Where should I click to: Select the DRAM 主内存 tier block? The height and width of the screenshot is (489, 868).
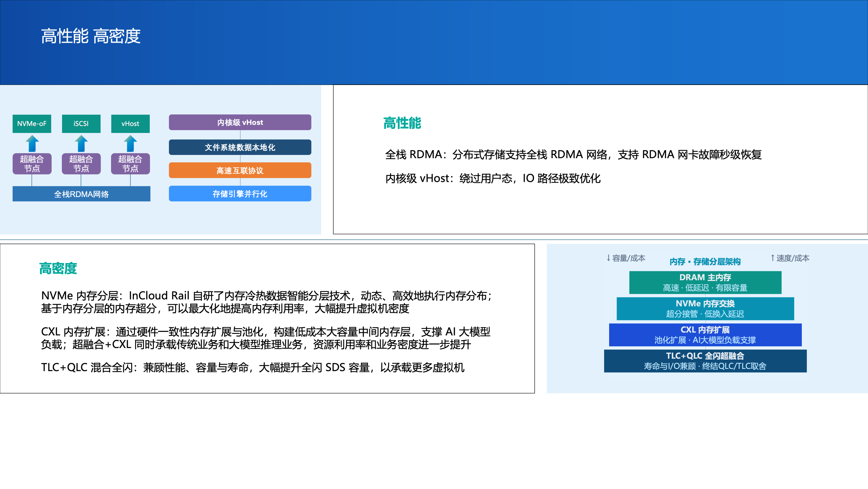[x=705, y=283]
